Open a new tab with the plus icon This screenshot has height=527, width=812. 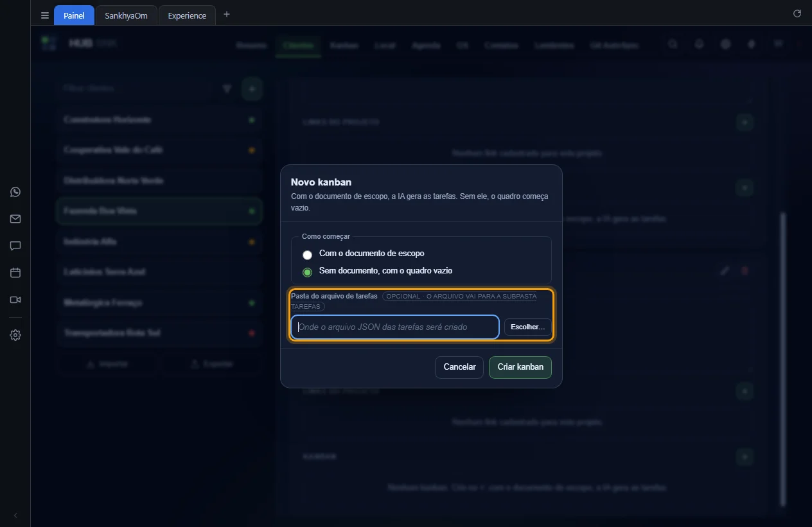(226, 15)
